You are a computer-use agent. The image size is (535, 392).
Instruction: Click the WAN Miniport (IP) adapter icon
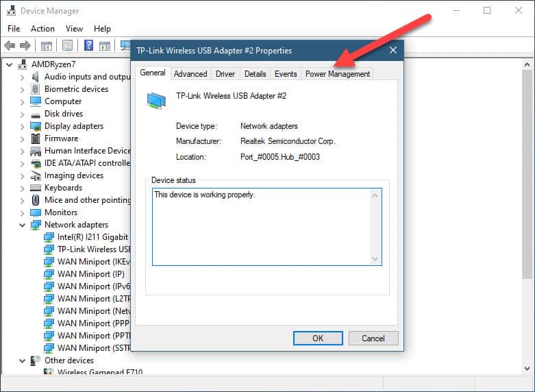pyautogui.click(x=49, y=274)
